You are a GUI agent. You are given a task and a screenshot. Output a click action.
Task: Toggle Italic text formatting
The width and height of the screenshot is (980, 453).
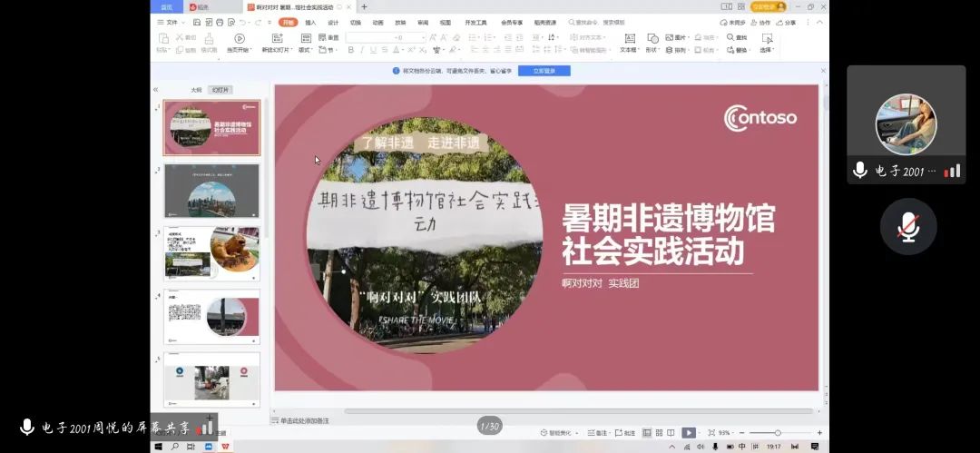[362, 50]
